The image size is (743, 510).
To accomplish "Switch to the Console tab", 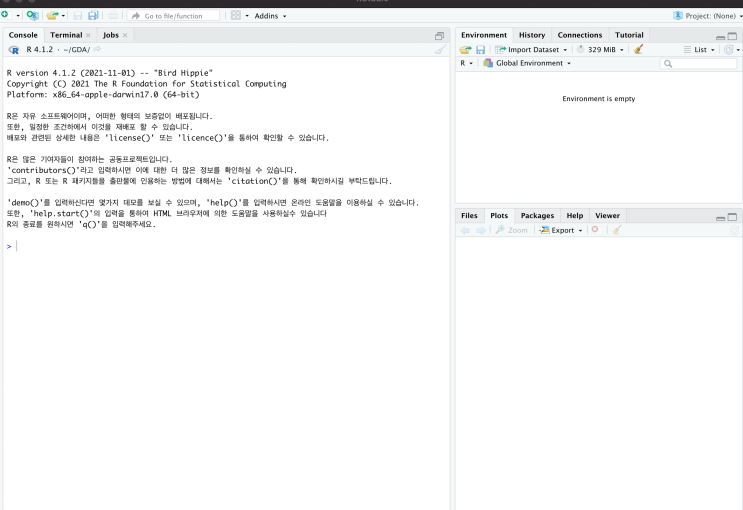I will click(23, 35).
